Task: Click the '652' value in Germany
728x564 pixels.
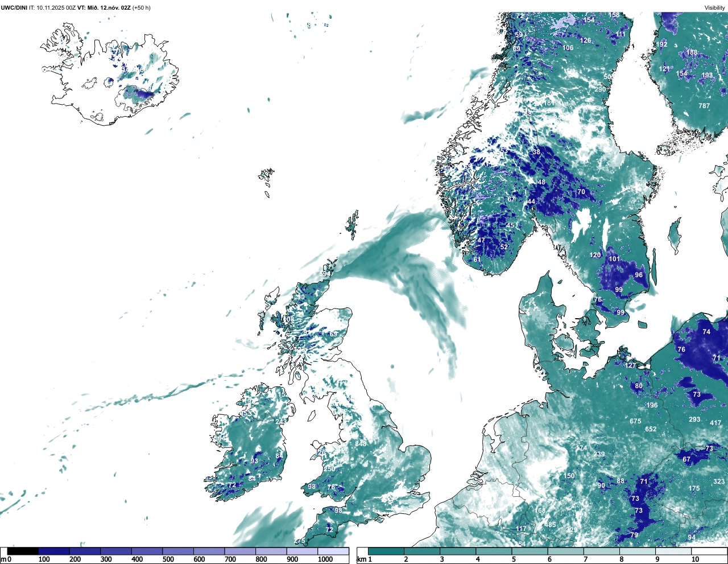Action: point(651,429)
